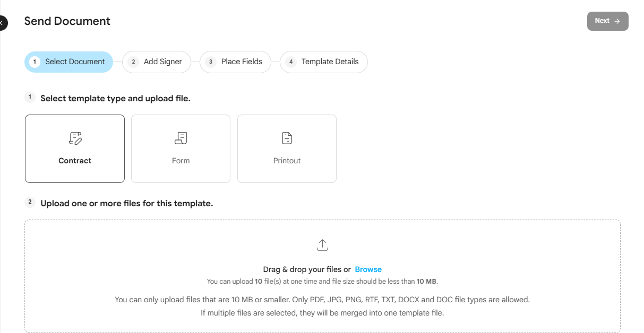Image resolution: width=644 pixels, height=333 pixels.
Task: Click the drag and drop upload area
Action: 322,276
